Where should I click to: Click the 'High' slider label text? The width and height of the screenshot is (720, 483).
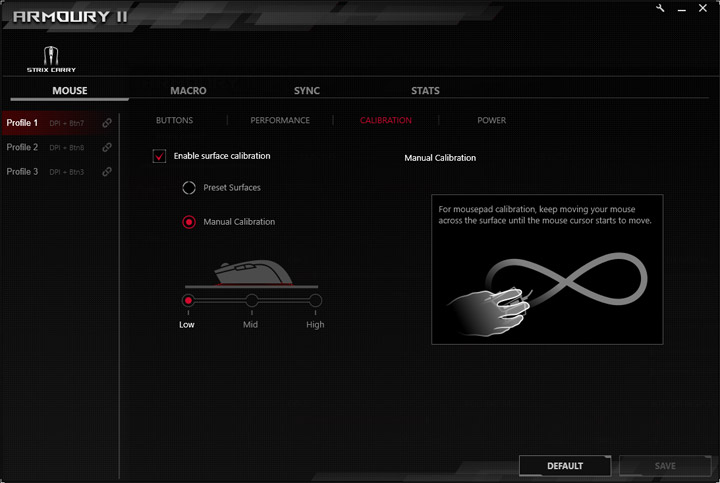pos(315,325)
